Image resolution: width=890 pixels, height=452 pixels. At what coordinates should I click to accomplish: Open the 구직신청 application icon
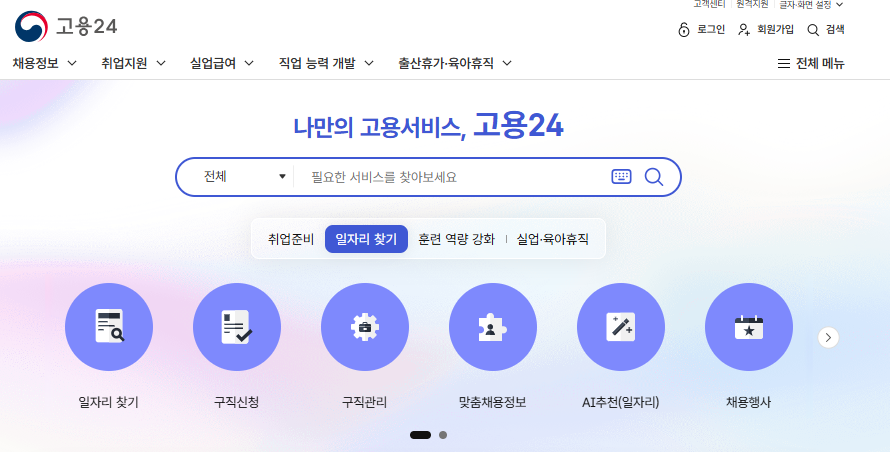point(236,327)
